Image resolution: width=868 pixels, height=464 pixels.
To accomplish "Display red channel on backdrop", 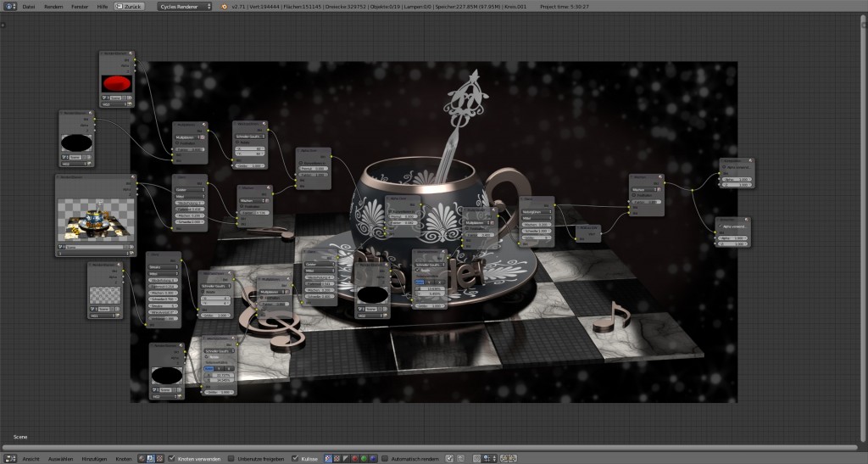I will point(355,458).
